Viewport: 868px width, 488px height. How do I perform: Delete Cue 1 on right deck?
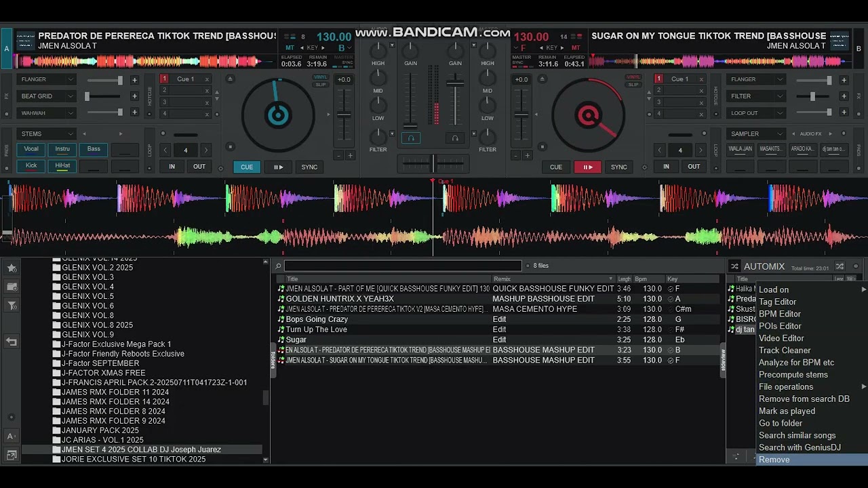pos(702,79)
